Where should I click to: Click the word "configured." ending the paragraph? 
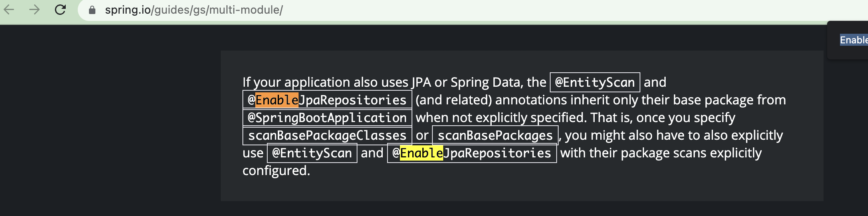[x=276, y=171]
